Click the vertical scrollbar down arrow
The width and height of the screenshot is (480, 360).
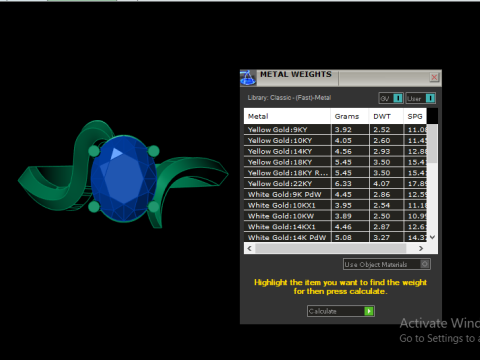click(432, 237)
